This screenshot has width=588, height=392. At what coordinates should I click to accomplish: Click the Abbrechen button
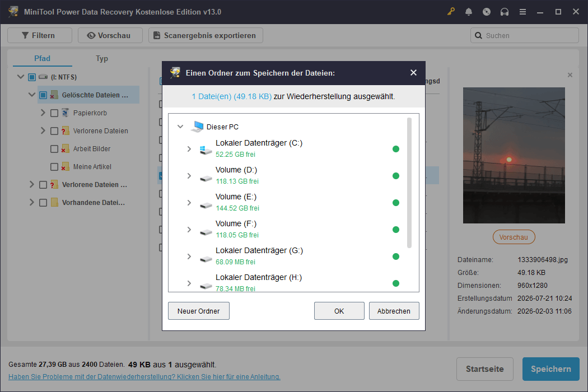click(x=394, y=311)
